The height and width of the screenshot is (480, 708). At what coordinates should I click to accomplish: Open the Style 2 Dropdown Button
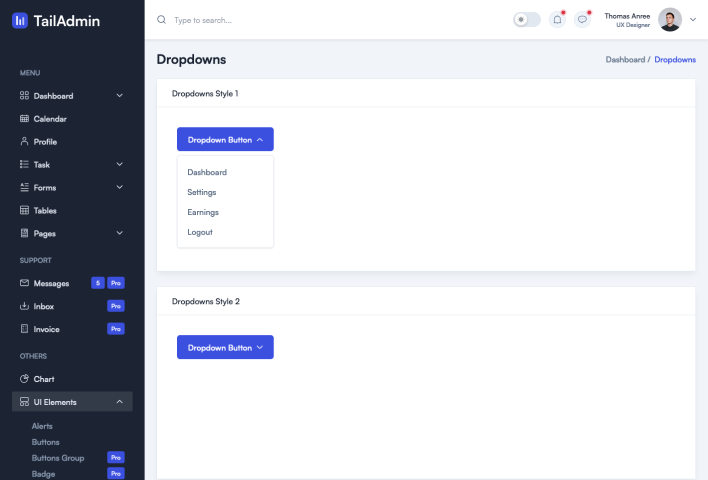[x=225, y=347]
